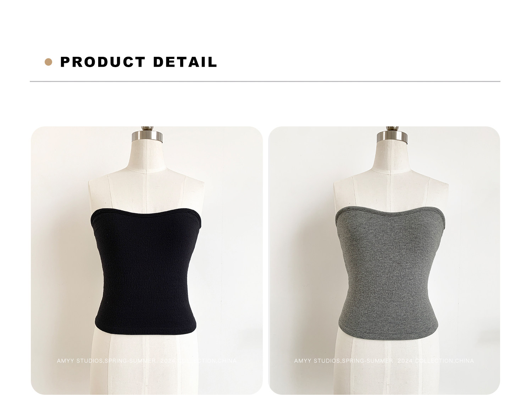The height and width of the screenshot is (409, 532).
Task: Click the AMYY STUDIOS watermark on right photo
Action: [384, 361]
